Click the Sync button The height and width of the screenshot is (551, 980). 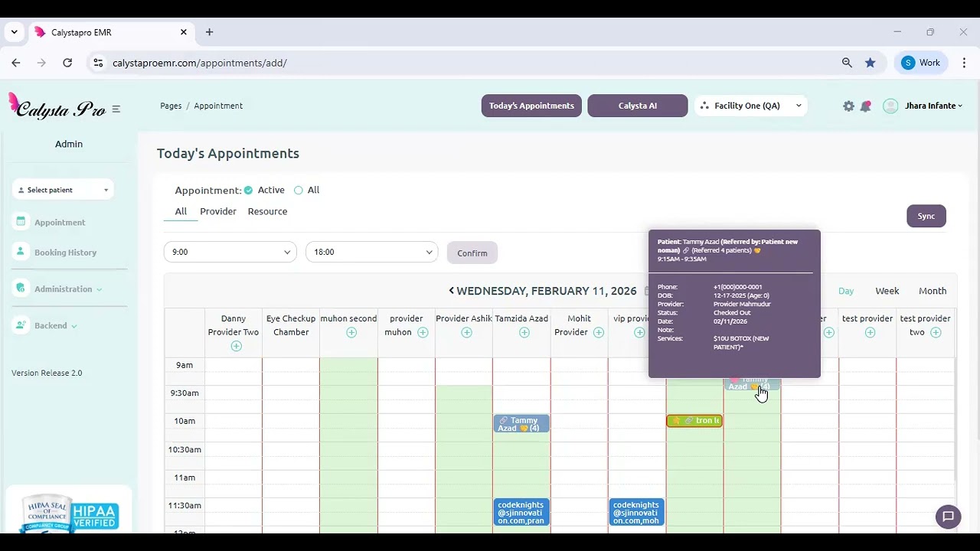pos(926,216)
